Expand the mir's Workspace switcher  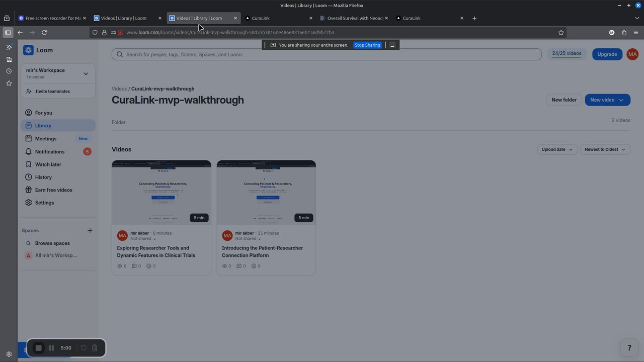[x=58, y=73]
